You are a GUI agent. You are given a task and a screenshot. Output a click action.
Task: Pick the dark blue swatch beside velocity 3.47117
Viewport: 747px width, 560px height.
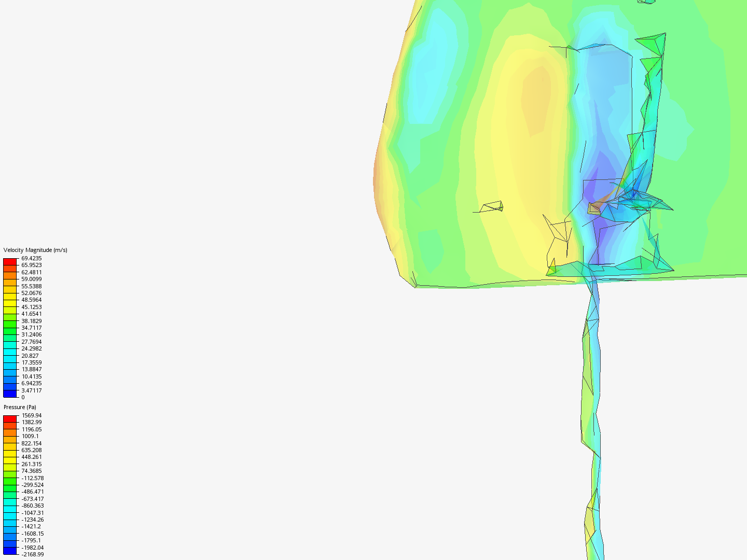point(10,394)
